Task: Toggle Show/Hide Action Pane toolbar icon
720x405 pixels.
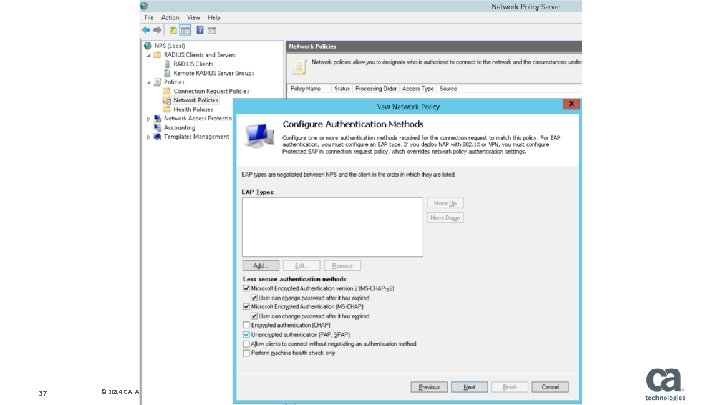Action: [212, 30]
